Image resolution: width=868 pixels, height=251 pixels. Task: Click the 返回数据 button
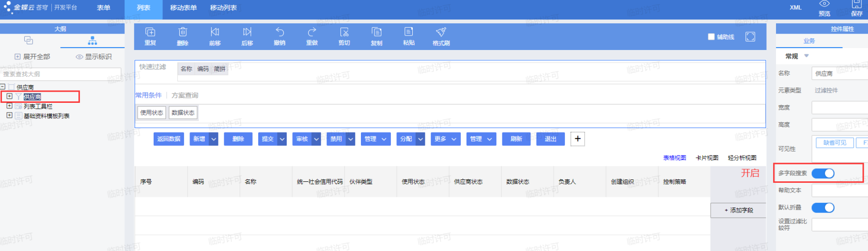[169, 139]
